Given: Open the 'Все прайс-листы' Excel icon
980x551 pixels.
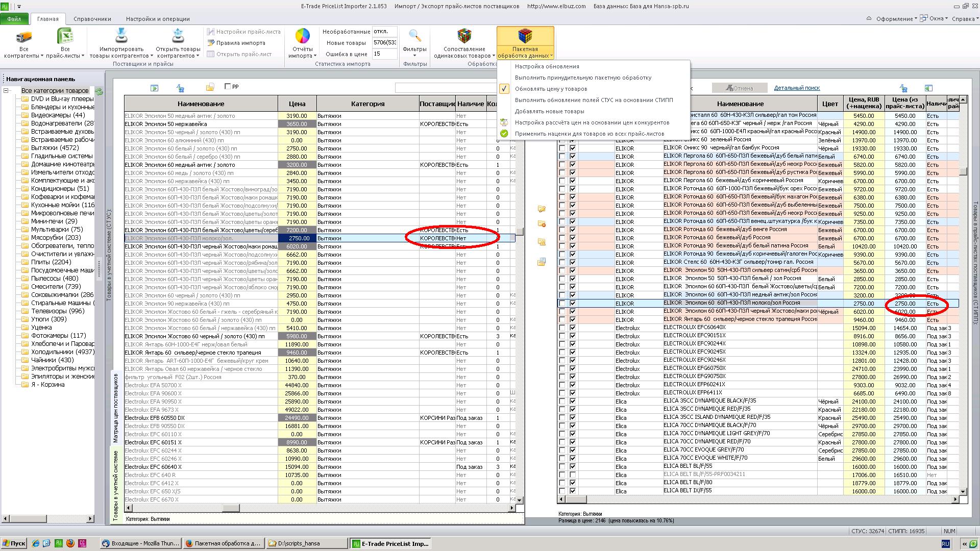Looking at the screenshot, I should pos(65,37).
